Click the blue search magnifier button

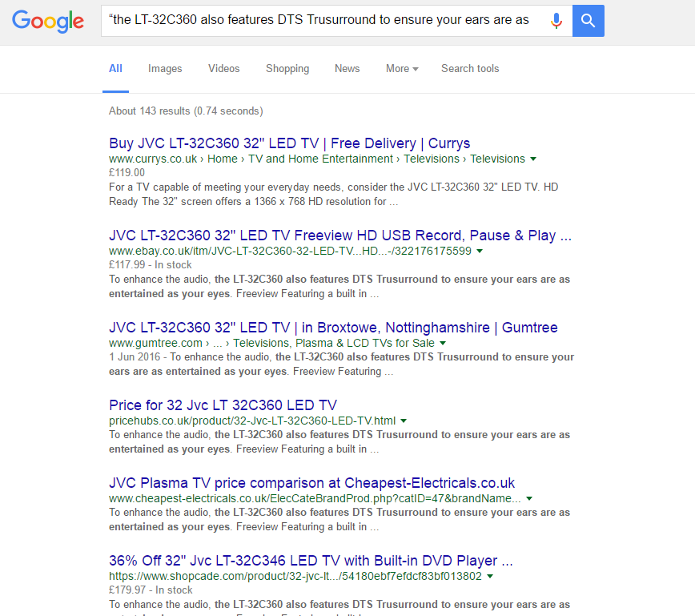(x=589, y=21)
